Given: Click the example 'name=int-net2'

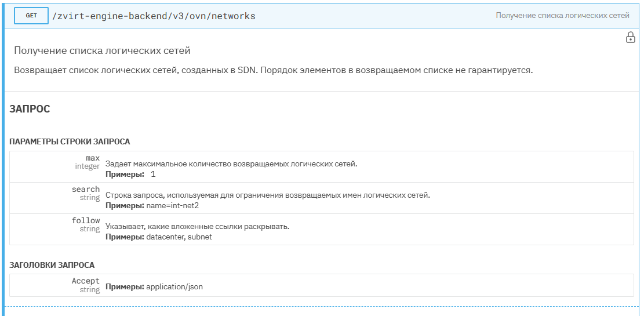Looking at the screenshot, I should point(173,205).
